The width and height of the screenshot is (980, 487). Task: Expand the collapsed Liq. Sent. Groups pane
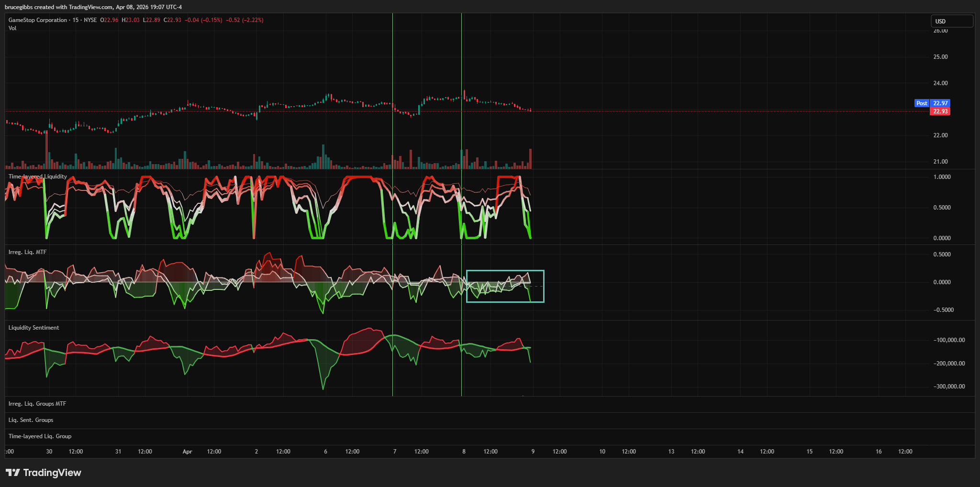pyautogui.click(x=31, y=420)
